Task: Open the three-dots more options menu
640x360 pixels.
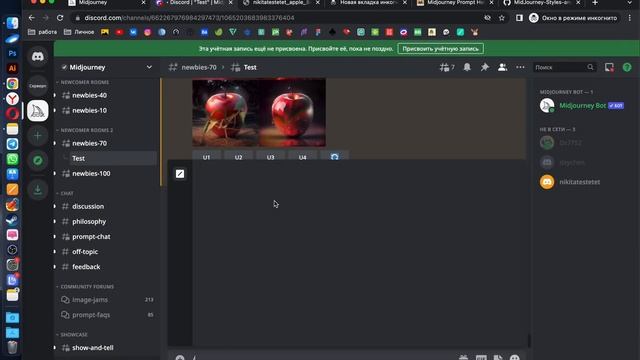Action: [520, 67]
